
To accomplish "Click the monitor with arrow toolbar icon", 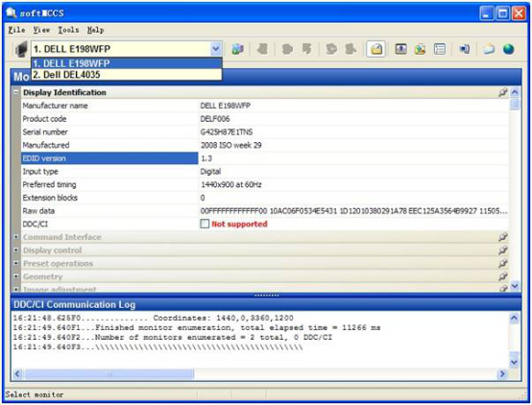I will pyautogui.click(x=401, y=50).
